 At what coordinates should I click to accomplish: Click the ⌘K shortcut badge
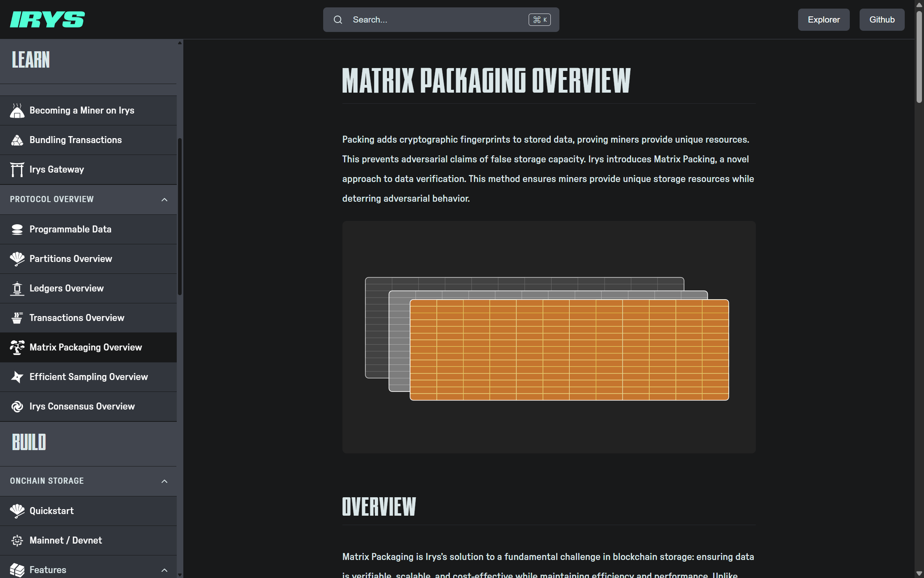[539, 20]
